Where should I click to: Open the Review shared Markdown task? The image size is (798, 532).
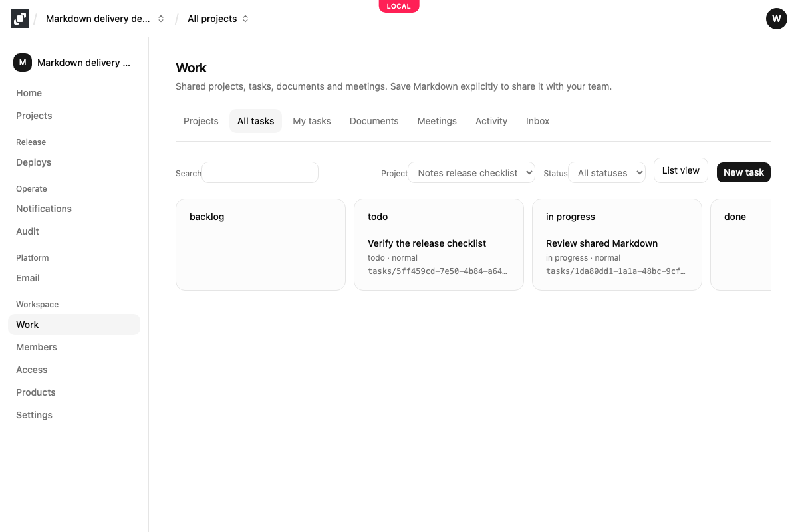click(x=602, y=243)
